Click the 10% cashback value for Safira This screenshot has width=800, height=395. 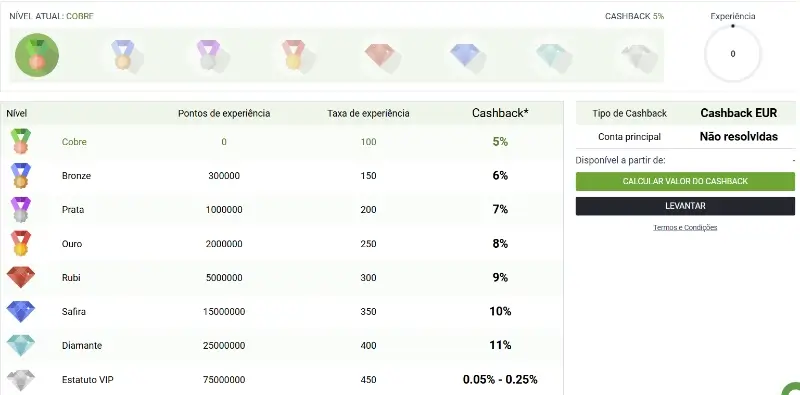500,311
